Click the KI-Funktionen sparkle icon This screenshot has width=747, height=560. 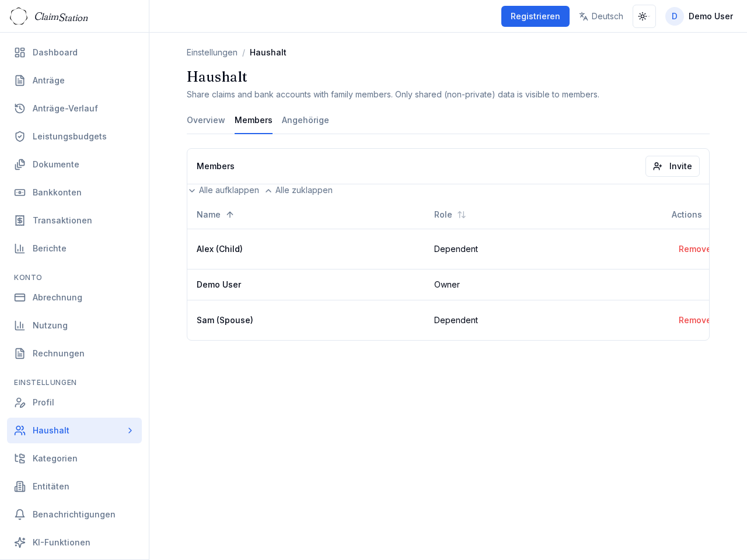pyautogui.click(x=20, y=542)
